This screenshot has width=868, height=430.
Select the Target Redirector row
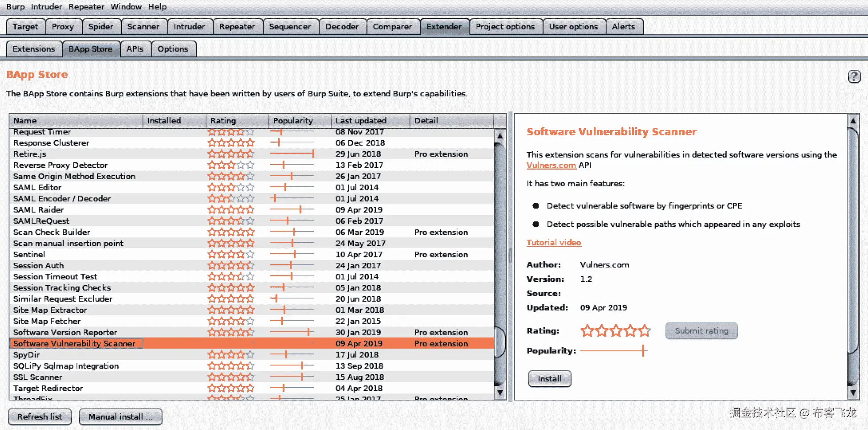tap(251, 388)
